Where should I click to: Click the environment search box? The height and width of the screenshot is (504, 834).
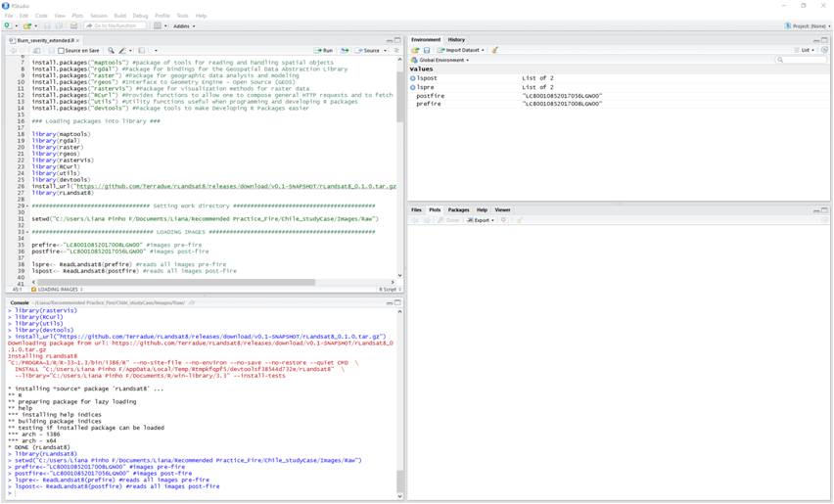[801, 60]
